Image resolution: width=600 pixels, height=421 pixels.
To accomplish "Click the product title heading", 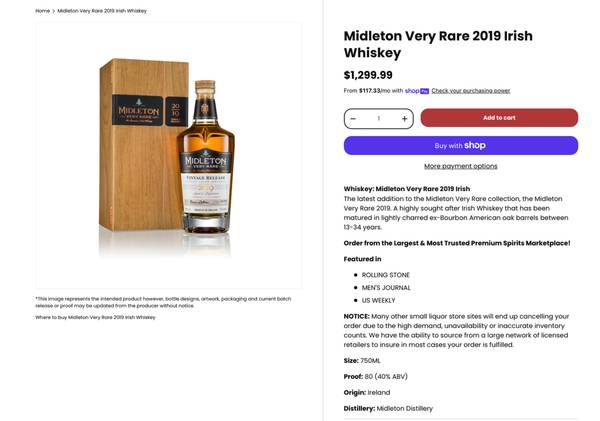I will pyautogui.click(x=438, y=44).
